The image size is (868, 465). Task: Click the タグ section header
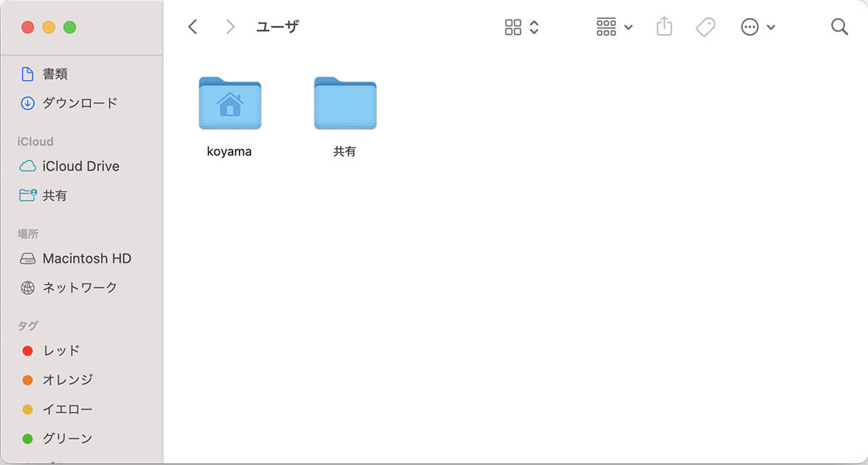click(x=27, y=325)
